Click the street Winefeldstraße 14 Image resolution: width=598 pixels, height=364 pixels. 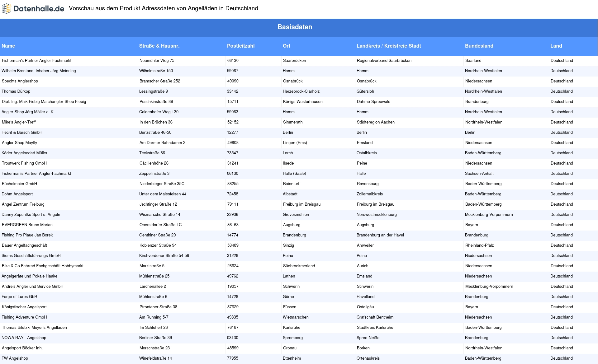click(x=156, y=358)
